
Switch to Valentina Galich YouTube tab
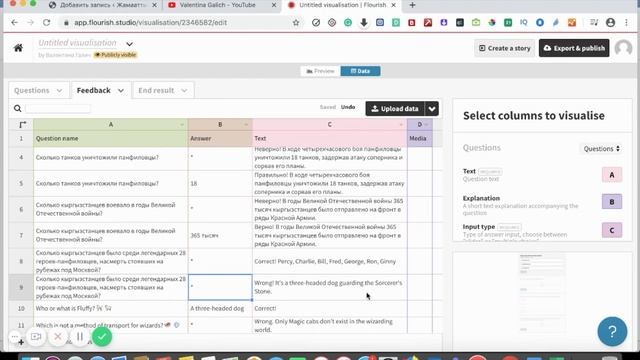click(218, 5)
